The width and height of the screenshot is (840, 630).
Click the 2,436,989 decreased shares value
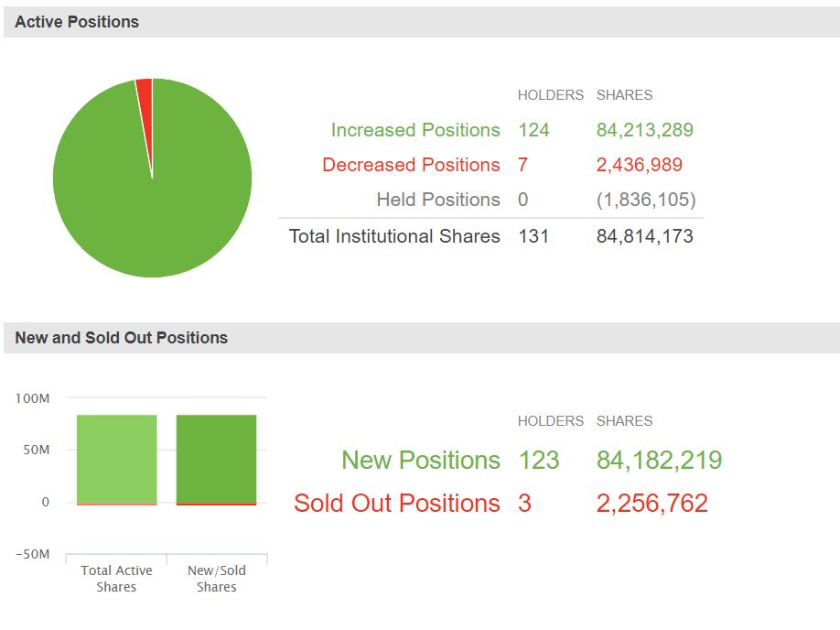coord(640,165)
